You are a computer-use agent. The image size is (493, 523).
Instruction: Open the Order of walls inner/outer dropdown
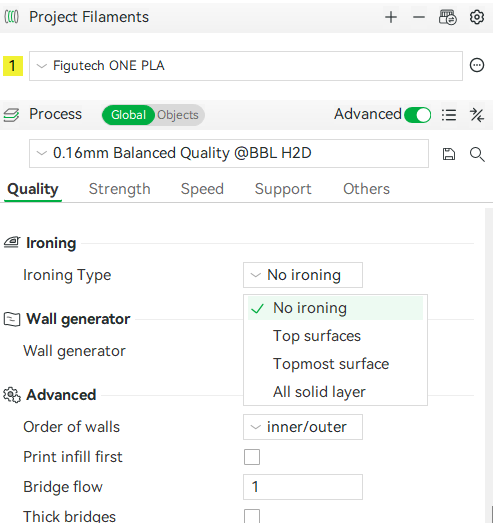click(303, 427)
